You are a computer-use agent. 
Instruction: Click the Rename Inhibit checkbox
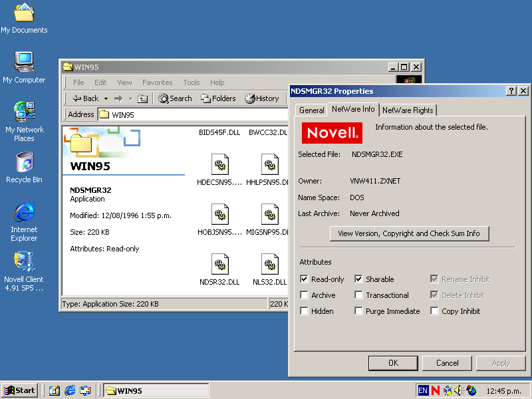tap(434, 279)
